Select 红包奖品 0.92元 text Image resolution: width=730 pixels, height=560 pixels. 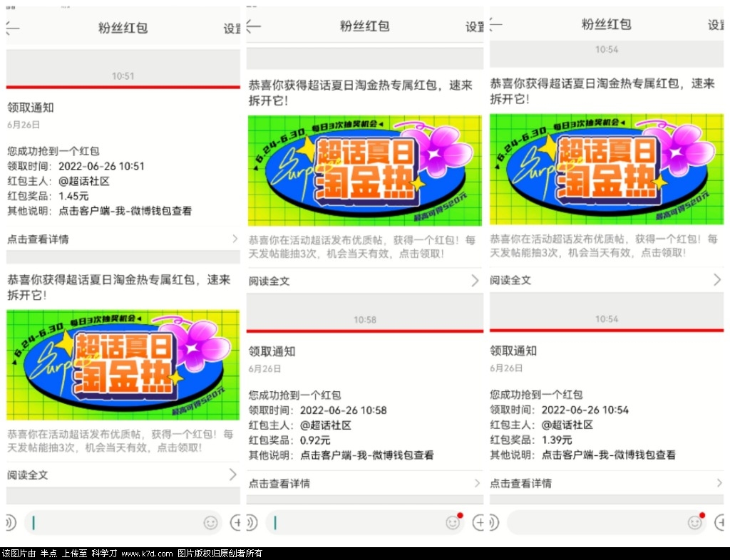[x=289, y=440]
